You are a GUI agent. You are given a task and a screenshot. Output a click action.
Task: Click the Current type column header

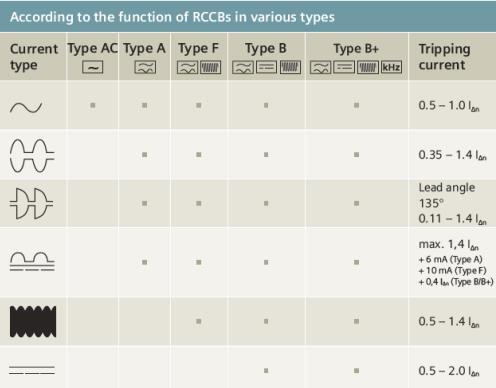pyautogui.click(x=34, y=57)
